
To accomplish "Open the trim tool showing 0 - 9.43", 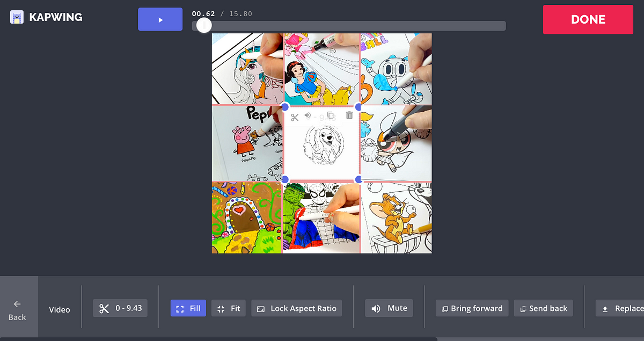I will 120,308.
